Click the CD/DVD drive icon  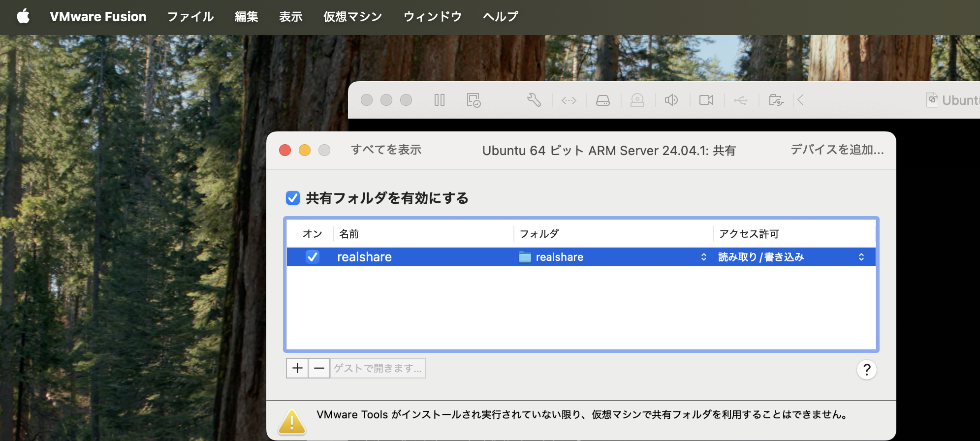pos(637,100)
